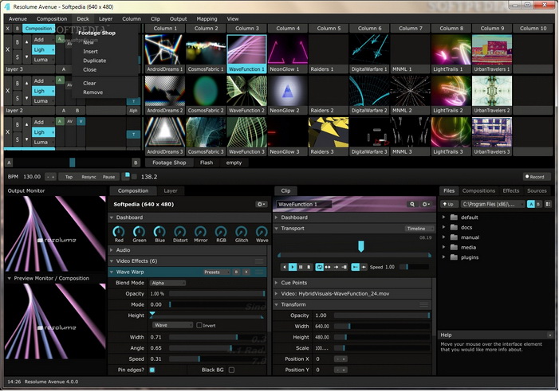Close the Help panel with small x
Viewport: 559px width, 392px height.
coord(550,335)
